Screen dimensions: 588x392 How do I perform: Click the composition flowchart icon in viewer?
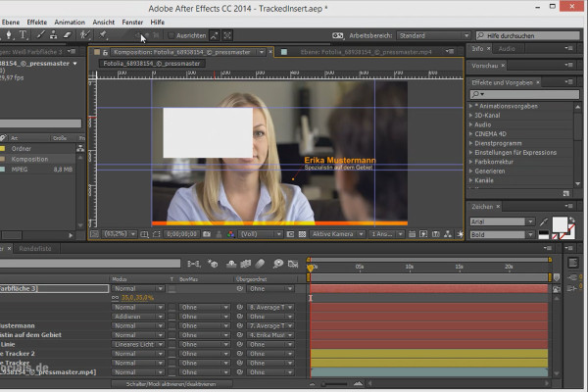point(448,234)
